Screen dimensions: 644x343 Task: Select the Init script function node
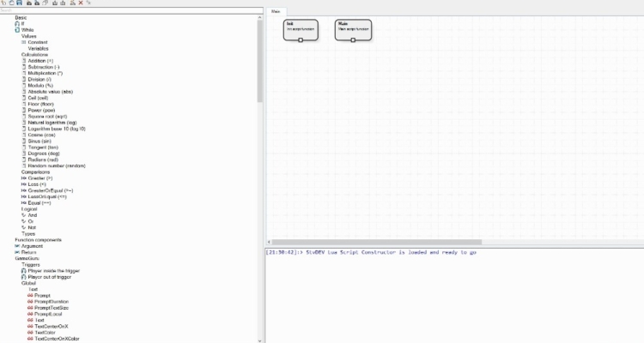click(301, 29)
